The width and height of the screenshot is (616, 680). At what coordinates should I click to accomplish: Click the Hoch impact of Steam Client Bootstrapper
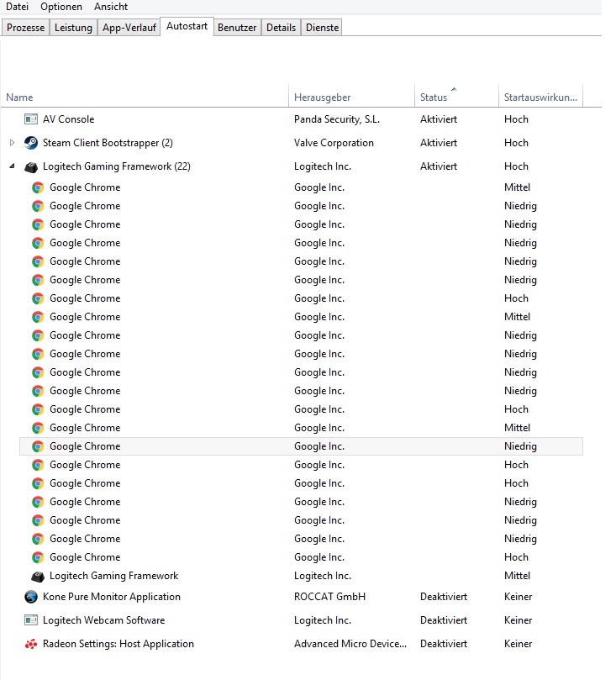pos(516,143)
